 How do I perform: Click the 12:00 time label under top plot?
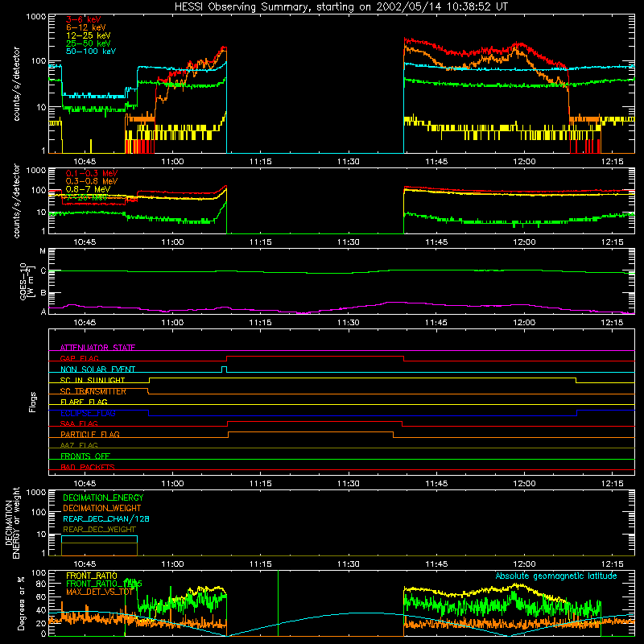[524, 162]
